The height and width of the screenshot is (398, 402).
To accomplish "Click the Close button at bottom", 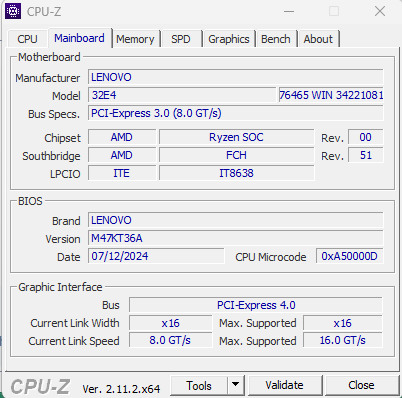I will click(361, 386).
